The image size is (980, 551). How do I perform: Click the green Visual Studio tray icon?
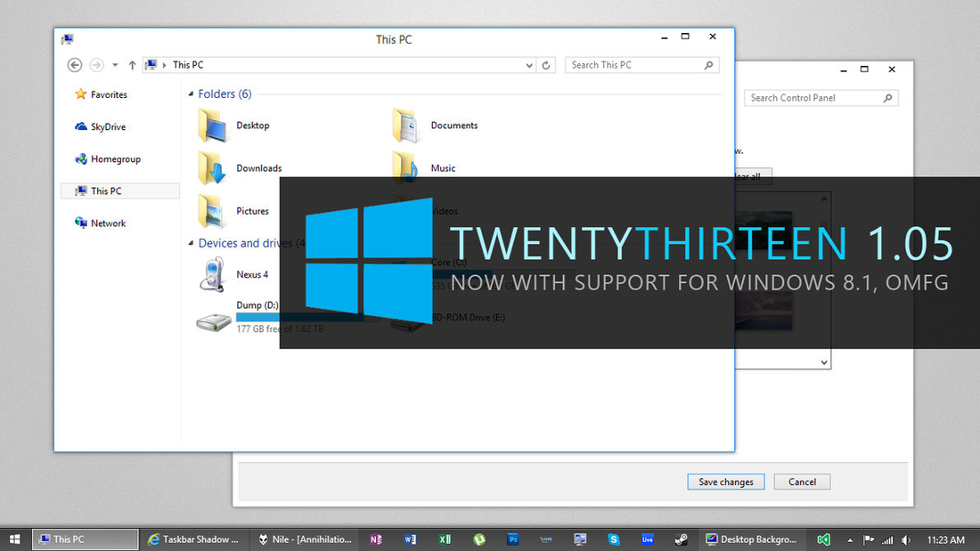824,539
